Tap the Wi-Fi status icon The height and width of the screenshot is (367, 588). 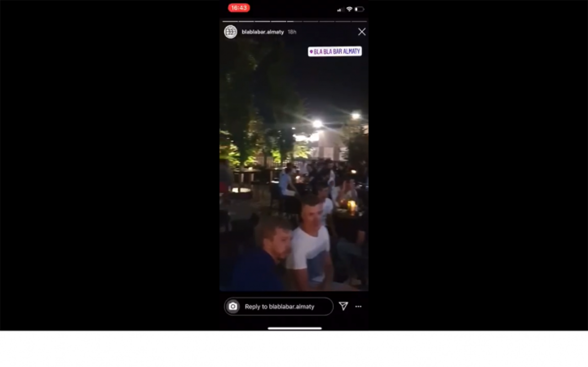349,9
